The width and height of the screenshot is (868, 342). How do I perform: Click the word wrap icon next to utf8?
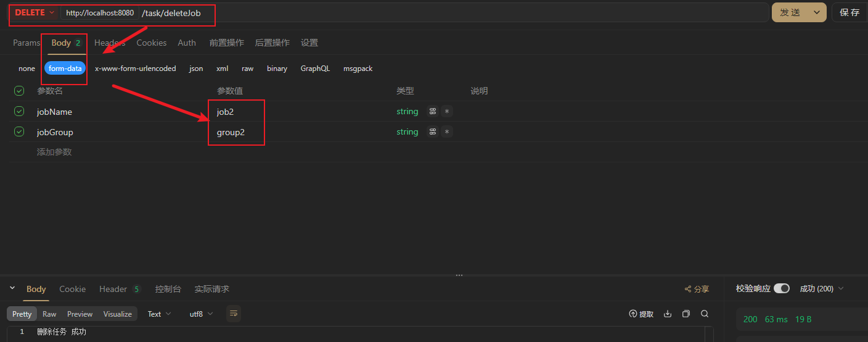pyautogui.click(x=234, y=314)
